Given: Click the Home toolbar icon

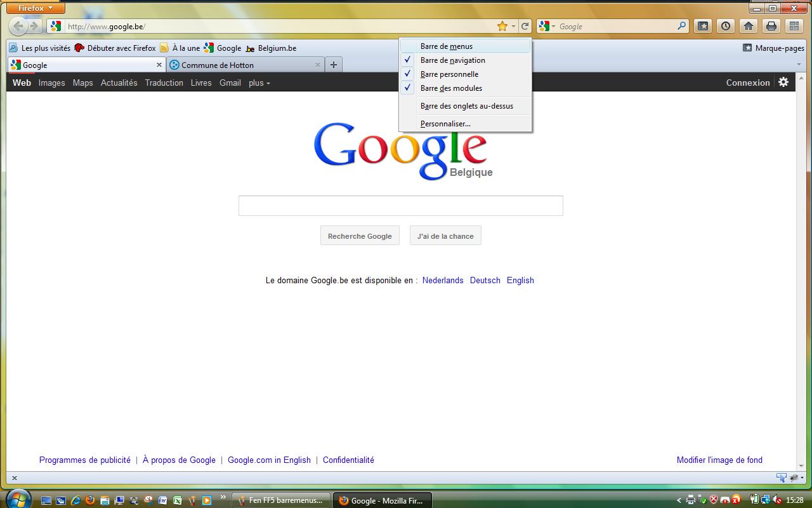Looking at the screenshot, I should 749,26.
